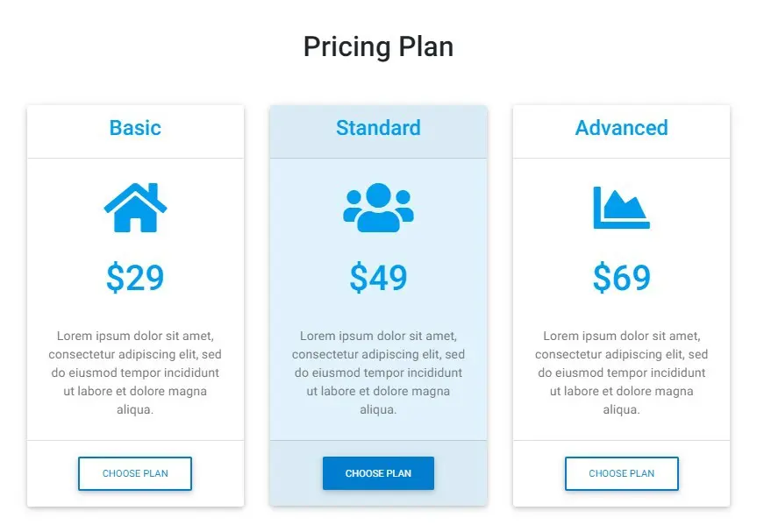Click Standard card footer area beside its button

click(461, 473)
